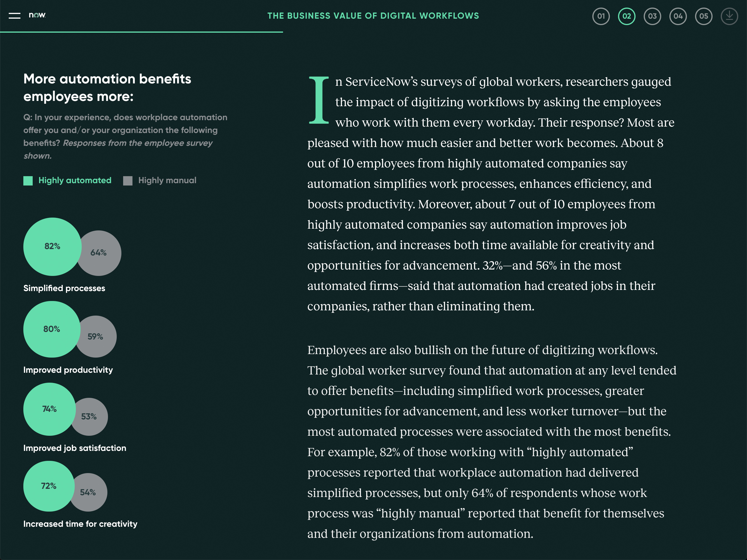Open the header title The Business Value of Digital Workflows
The height and width of the screenshot is (560, 747).
coord(373,15)
